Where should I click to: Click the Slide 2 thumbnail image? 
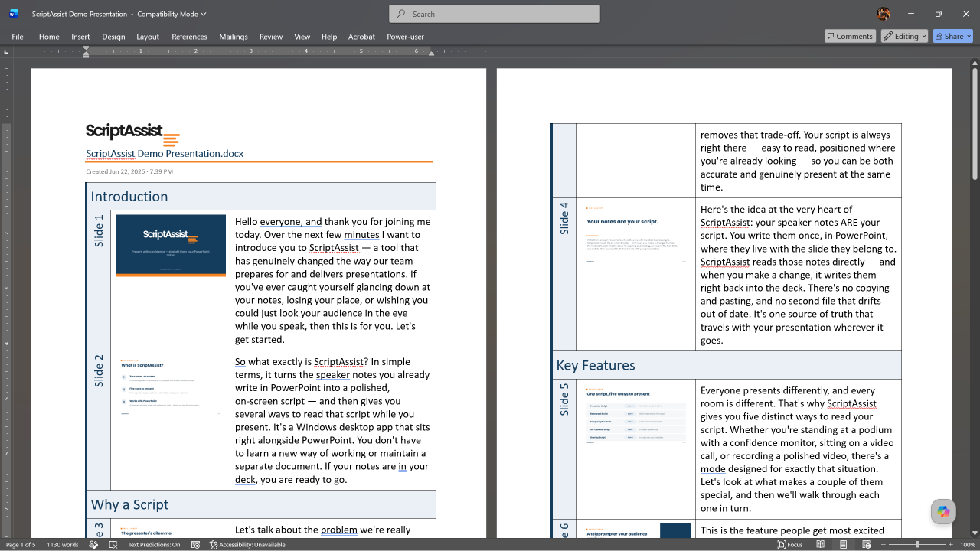pos(171,387)
